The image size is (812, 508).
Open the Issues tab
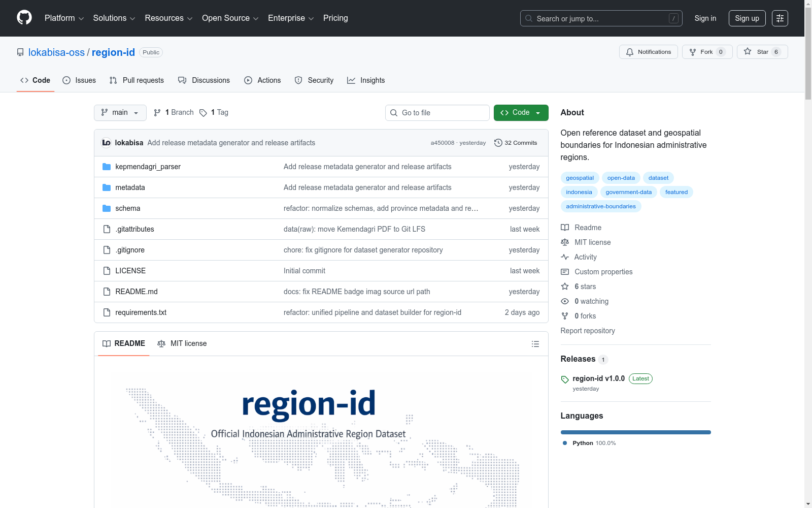pos(79,80)
